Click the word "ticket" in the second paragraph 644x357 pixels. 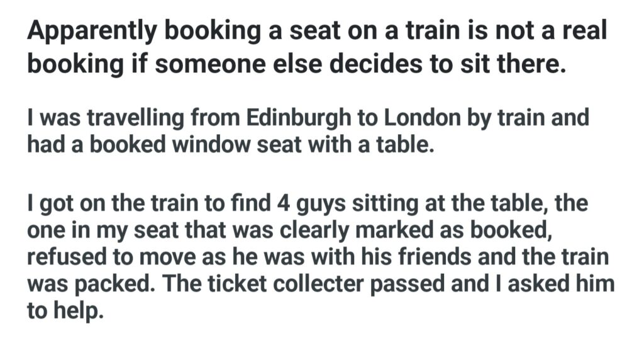(x=216, y=283)
